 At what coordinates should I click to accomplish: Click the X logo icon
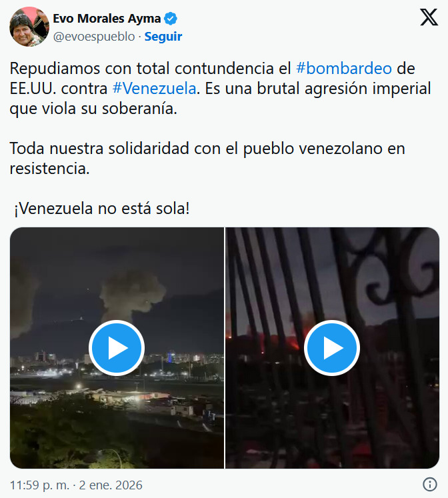(x=429, y=17)
